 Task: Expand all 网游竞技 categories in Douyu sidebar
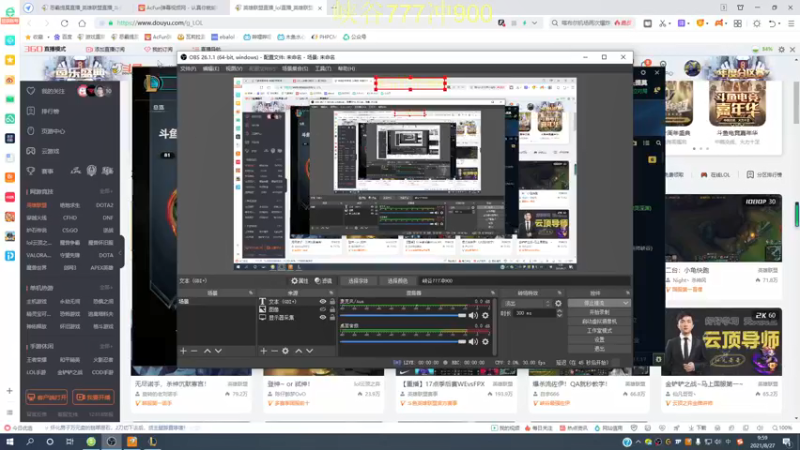coord(106,191)
